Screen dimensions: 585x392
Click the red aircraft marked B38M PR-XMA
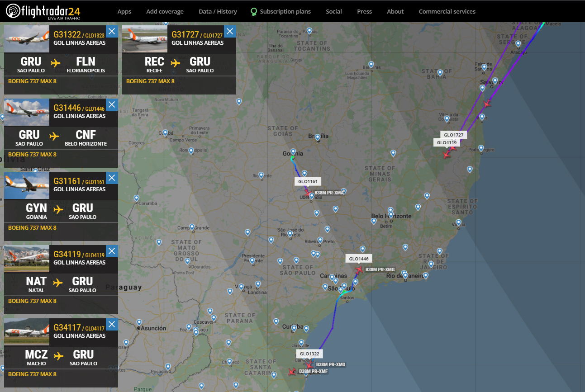pyautogui.click(x=309, y=193)
